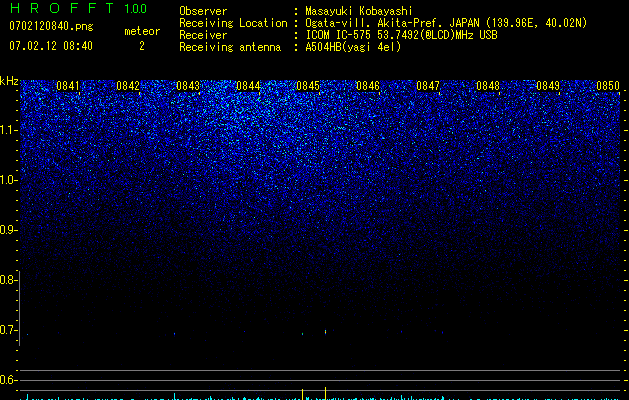
Task: Select the file name 0702120840.png
Action: click(x=51, y=26)
